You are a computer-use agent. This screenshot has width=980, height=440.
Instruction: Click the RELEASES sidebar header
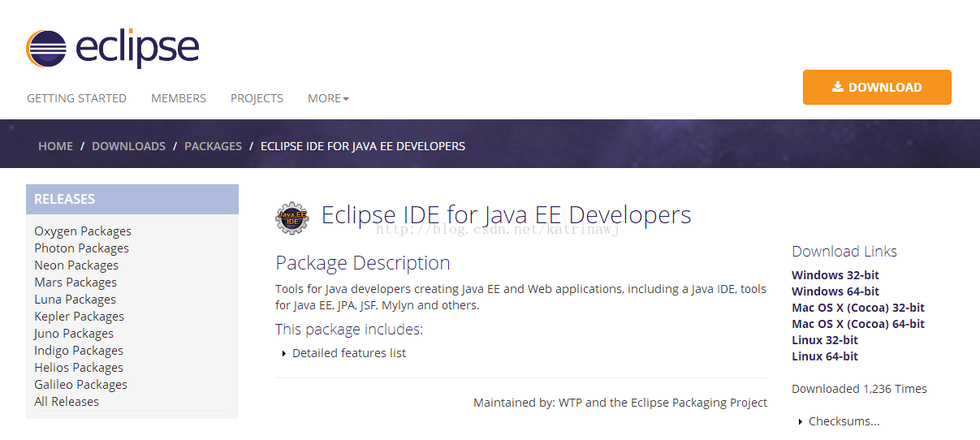tap(132, 199)
